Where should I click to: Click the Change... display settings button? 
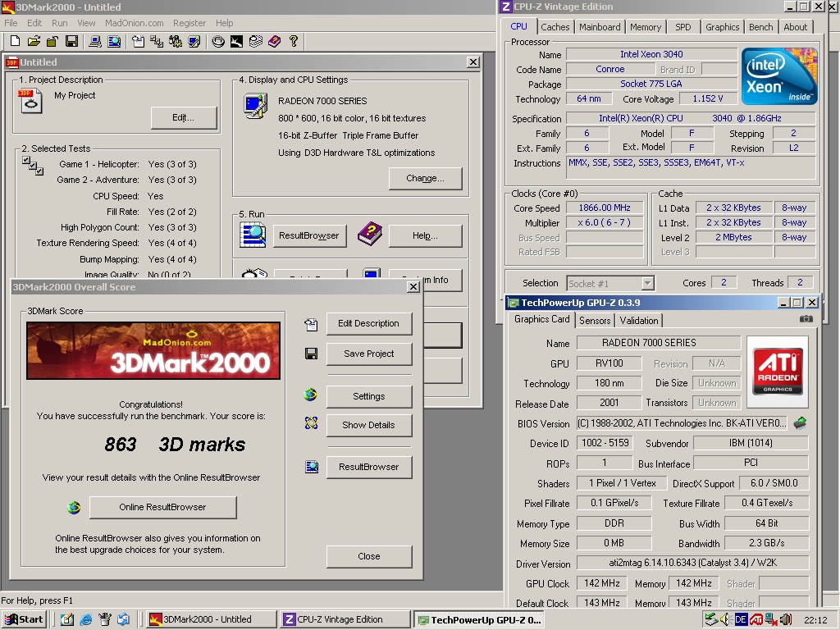[x=425, y=178]
